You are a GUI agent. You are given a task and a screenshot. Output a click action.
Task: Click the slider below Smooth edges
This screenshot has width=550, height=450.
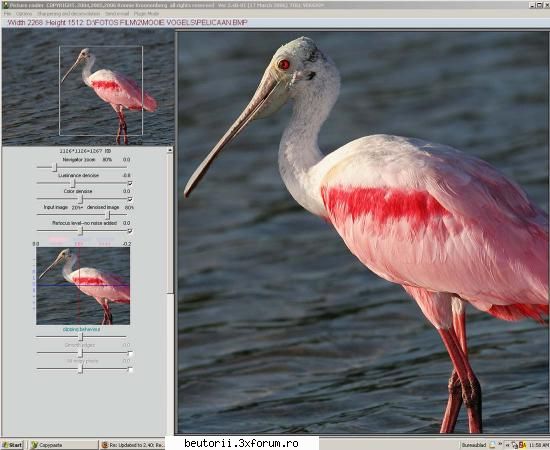point(81,369)
